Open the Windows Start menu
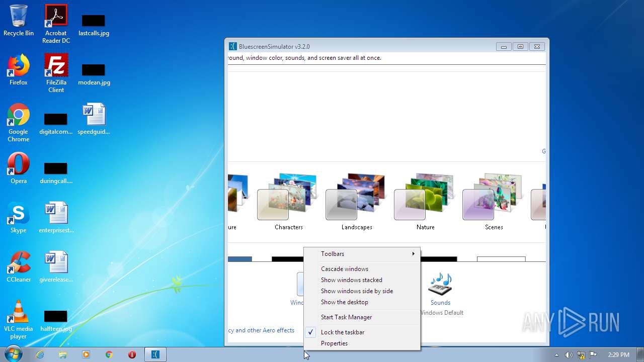This screenshot has width=644, height=362. pyautogui.click(x=13, y=354)
